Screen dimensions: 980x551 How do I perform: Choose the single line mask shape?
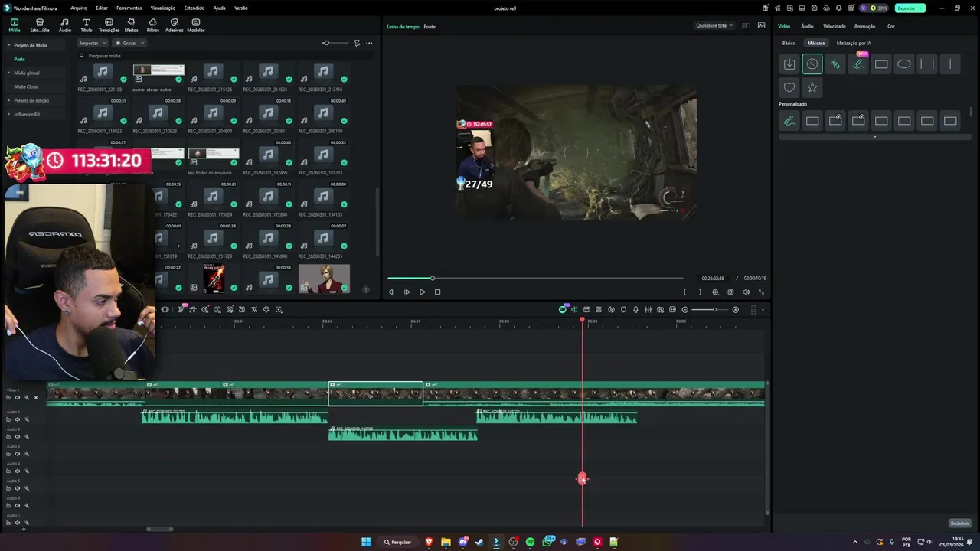950,64
